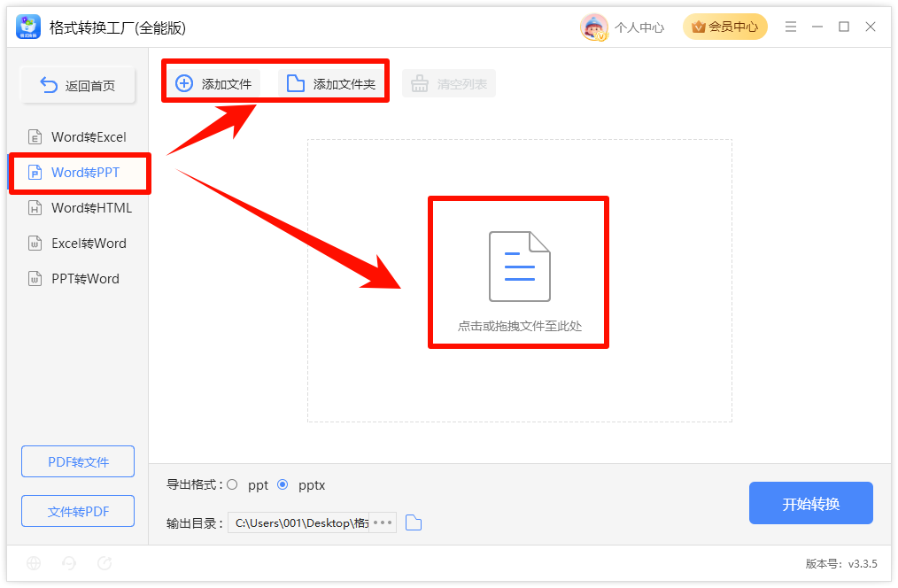Open the PDF转文件 section

78,461
